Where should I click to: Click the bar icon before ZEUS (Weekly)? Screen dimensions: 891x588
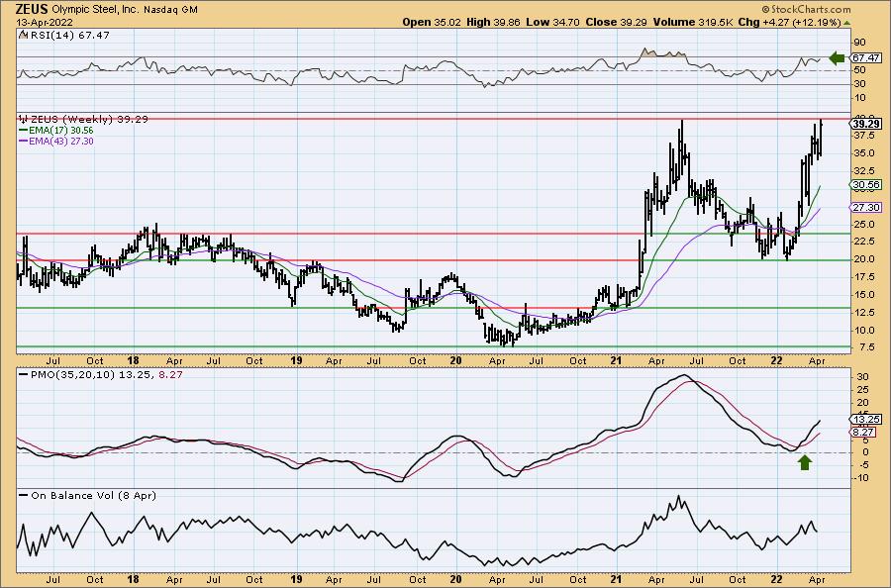click(x=24, y=120)
